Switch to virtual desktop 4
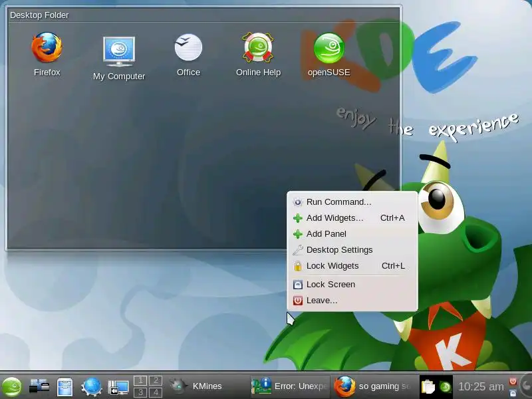 156,392
